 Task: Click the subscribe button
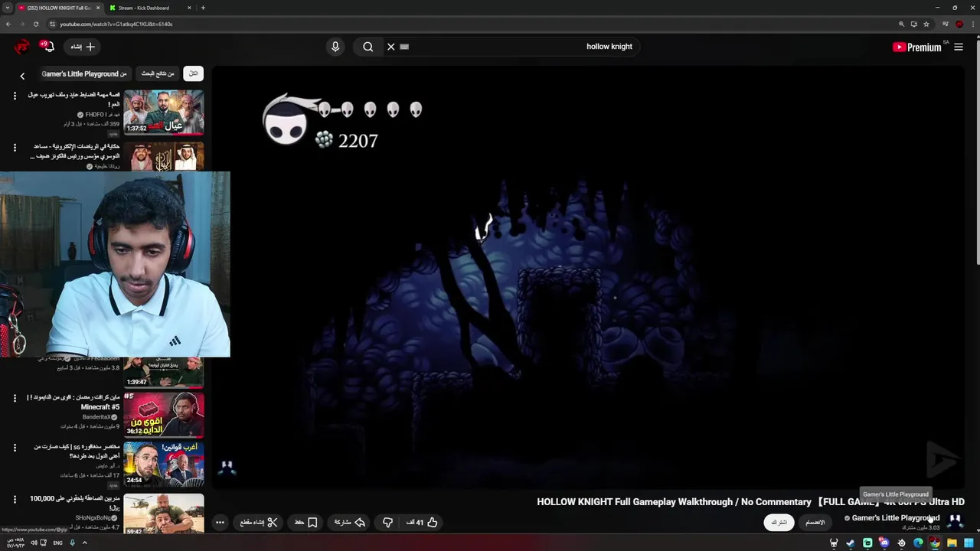point(779,523)
